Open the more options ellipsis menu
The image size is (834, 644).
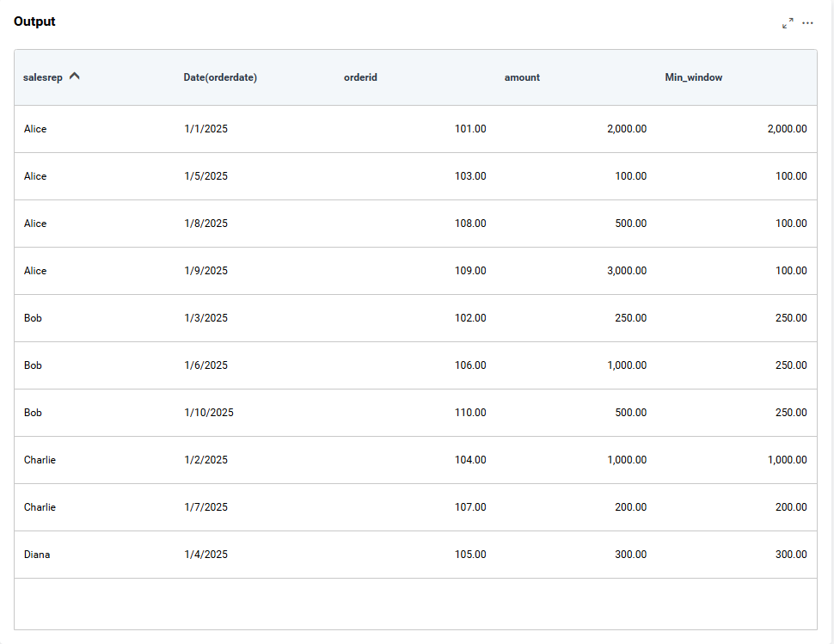807,23
